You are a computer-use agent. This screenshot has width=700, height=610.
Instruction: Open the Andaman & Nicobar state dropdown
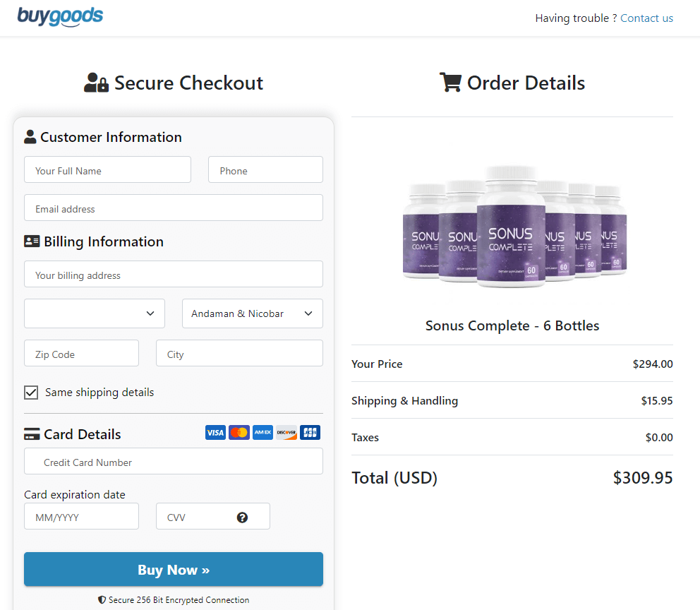click(252, 313)
